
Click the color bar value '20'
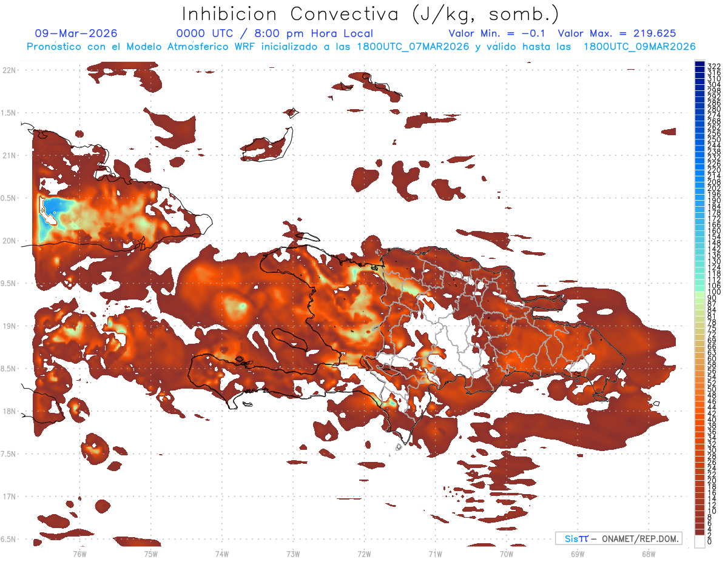pyautogui.click(x=712, y=481)
